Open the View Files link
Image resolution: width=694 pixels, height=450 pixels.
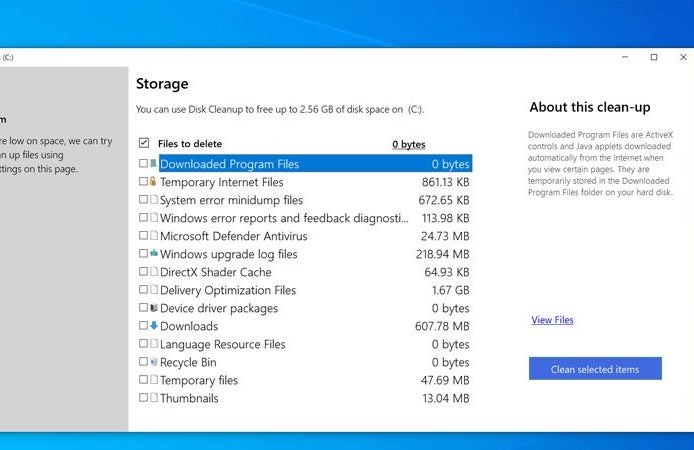[x=552, y=319]
